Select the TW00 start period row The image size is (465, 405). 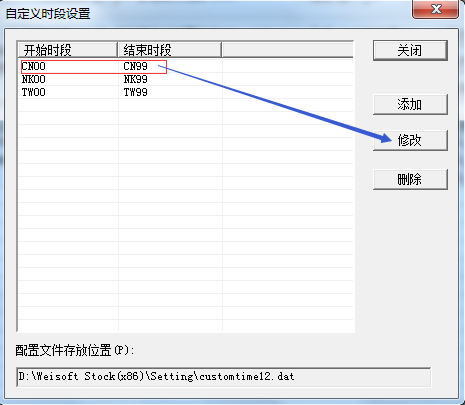pyautogui.click(x=34, y=92)
